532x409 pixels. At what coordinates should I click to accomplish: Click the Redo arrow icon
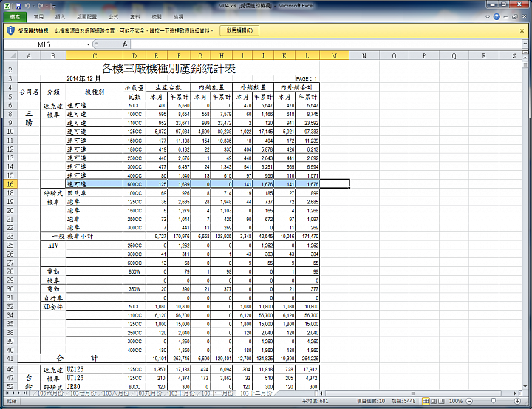point(41,6)
